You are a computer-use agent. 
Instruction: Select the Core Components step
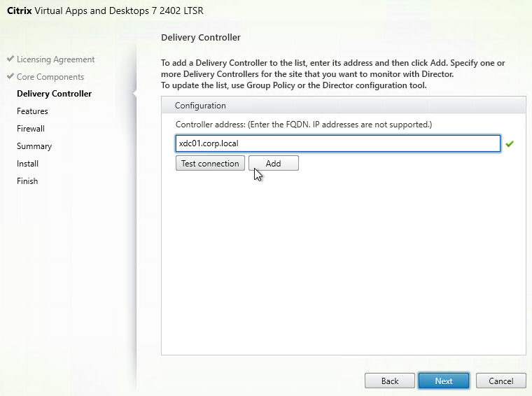click(x=50, y=77)
